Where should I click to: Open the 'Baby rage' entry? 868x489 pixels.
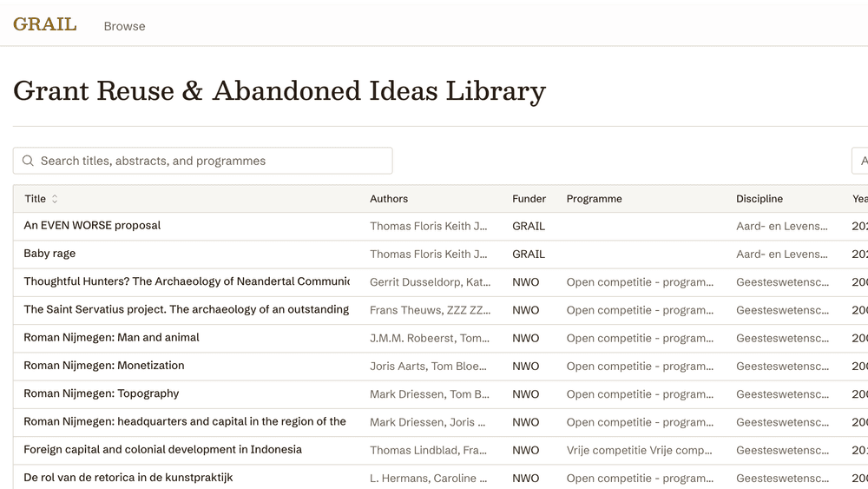49,254
